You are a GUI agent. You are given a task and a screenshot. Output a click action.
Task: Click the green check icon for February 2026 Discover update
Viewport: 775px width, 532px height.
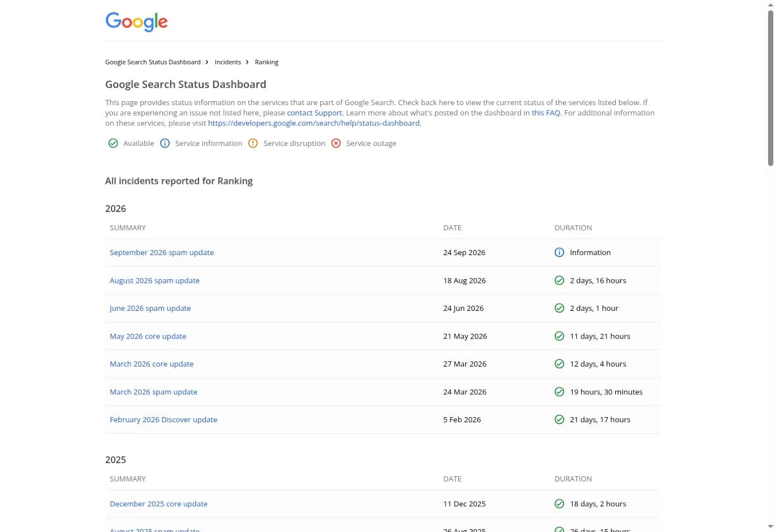559,419
